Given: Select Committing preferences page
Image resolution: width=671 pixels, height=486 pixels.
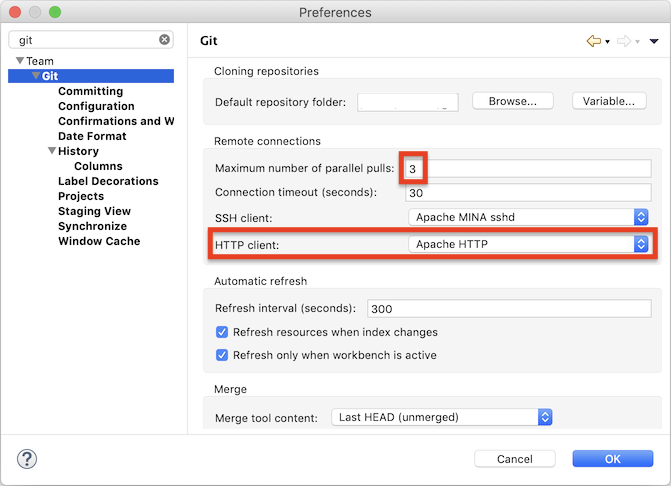Looking at the screenshot, I should [91, 91].
